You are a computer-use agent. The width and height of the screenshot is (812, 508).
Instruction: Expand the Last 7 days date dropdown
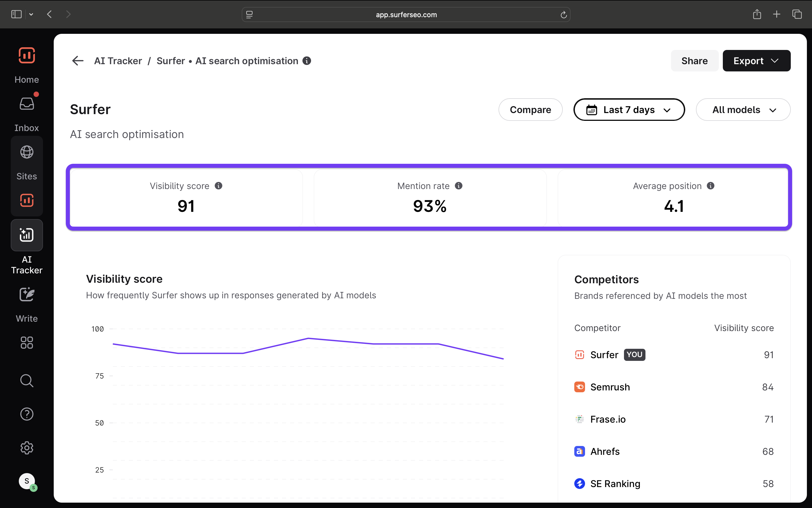pos(629,110)
